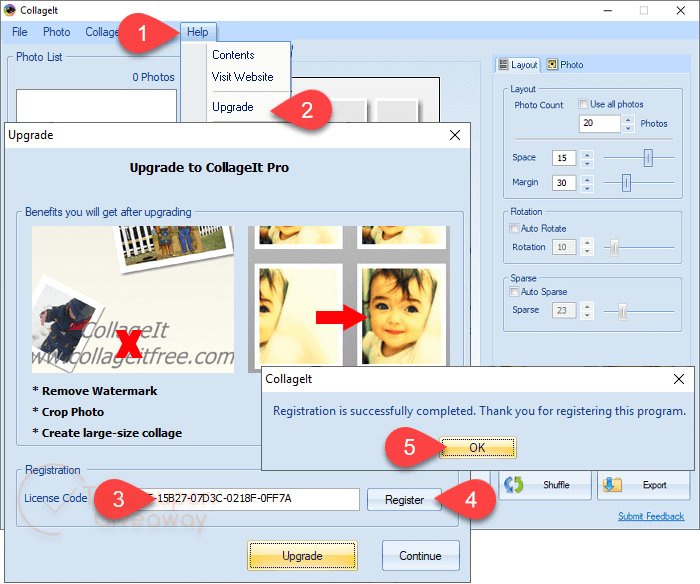Click the Rotation value field
Image resolution: width=700 pixels, height=584 pixels.
[x=564, y=247]
